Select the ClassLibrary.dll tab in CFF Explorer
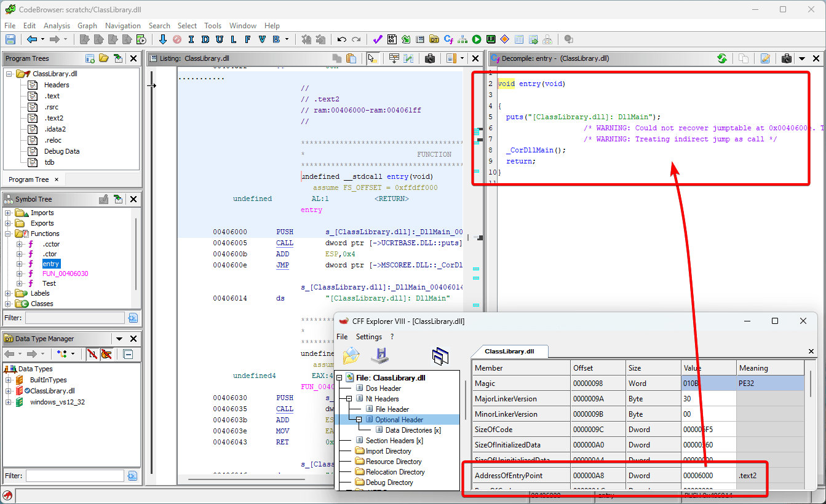This screenshot has height=504, width=826. coord(509,352)
